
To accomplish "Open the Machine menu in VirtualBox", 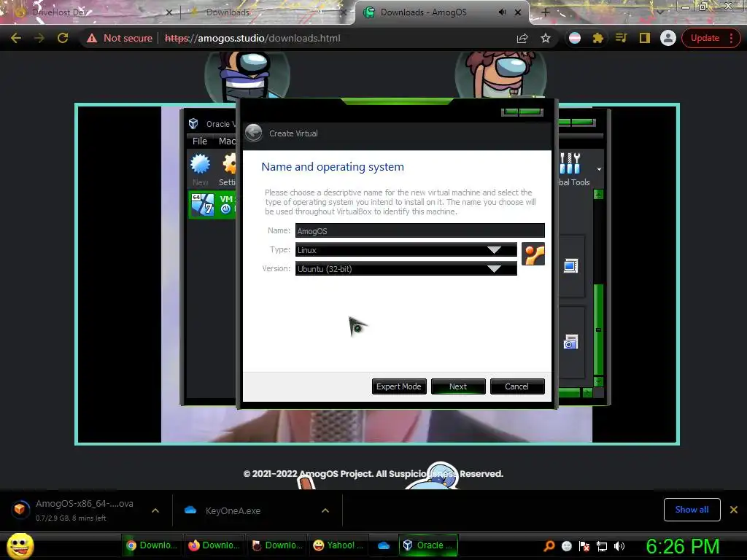I will click(x=227, y=141).
